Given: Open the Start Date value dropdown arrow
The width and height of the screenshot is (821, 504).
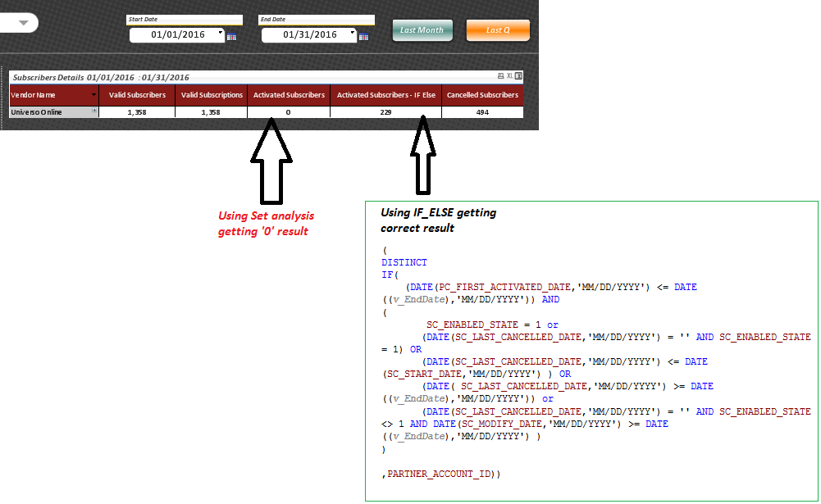Looking at the screenshot, I should pyautogui.click(x=221, y=33).
